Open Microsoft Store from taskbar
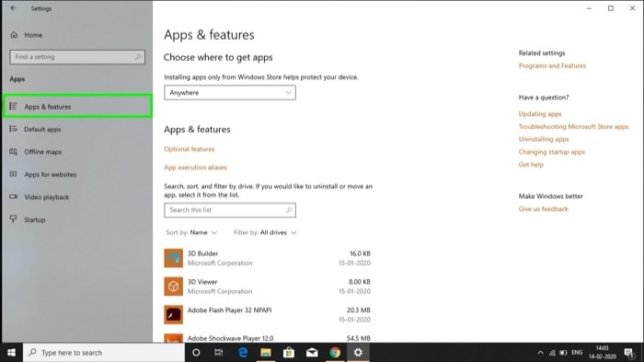Screen dimensions: 644x362 (x=289, y=353)
